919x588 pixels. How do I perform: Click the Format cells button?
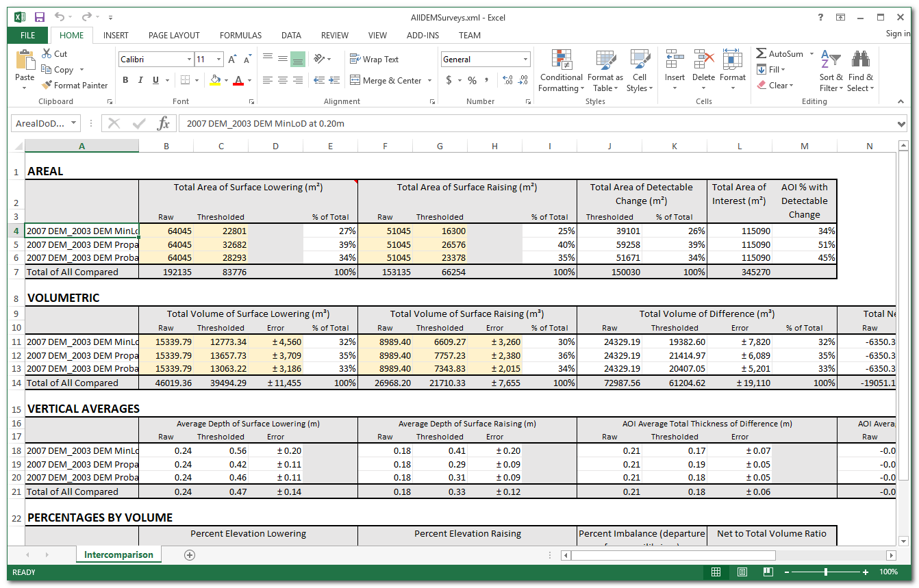click(732, 71)
